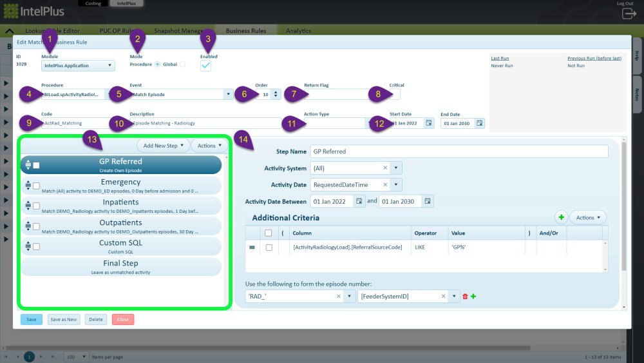This screenshot has width=644, height=363.
Task: Click reorder handle of GP Referred step
Action: (x=28, y=165)
